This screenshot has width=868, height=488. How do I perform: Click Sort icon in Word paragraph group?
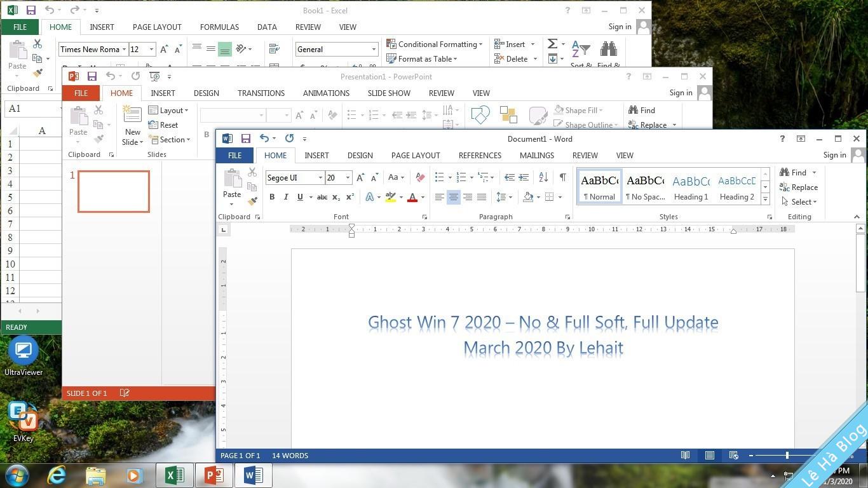tap(543, 177)
